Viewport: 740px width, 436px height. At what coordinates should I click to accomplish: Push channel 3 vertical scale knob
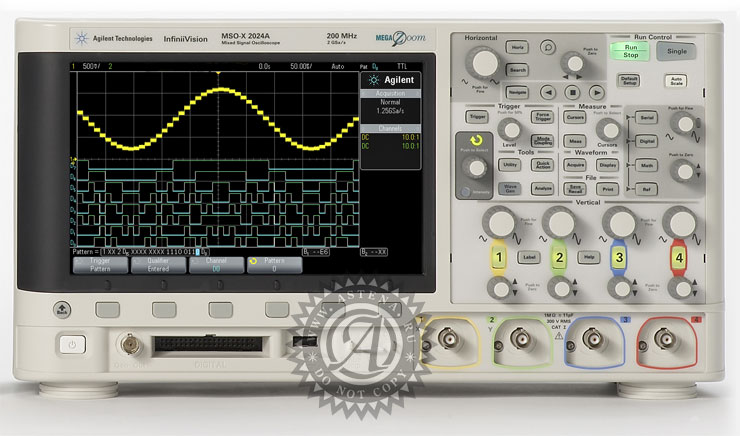click(x=620, y=222)
